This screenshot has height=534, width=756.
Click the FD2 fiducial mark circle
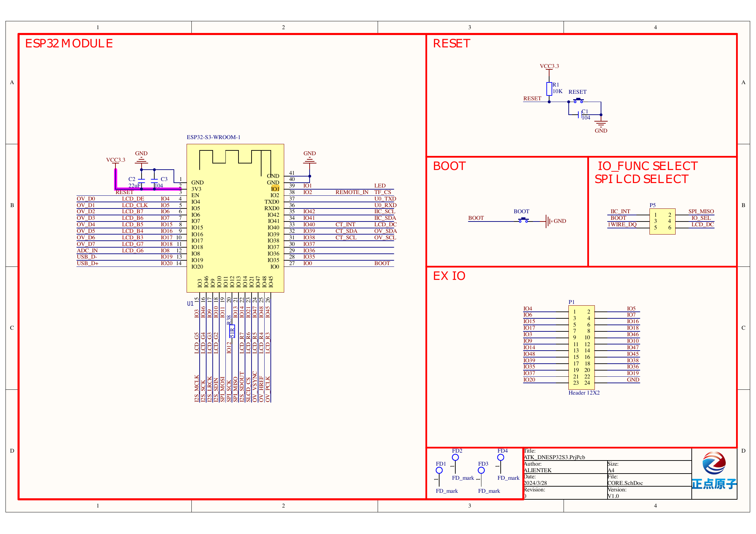(455, 457)
